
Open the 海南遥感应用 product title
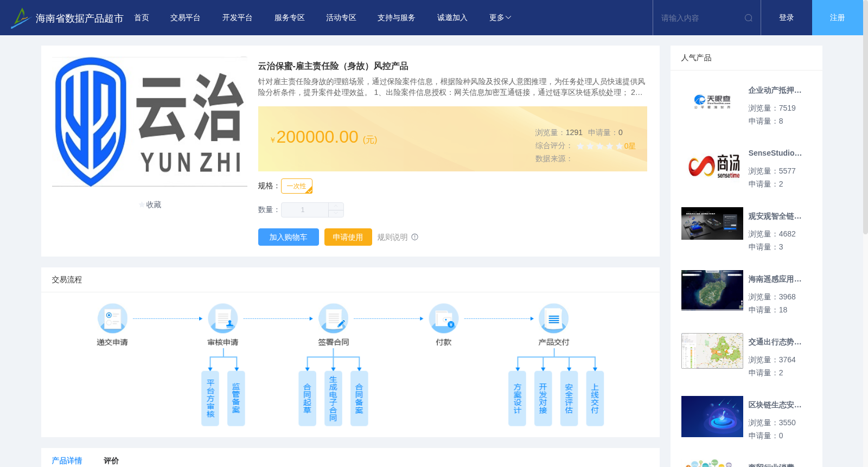[x=775, y=279]
